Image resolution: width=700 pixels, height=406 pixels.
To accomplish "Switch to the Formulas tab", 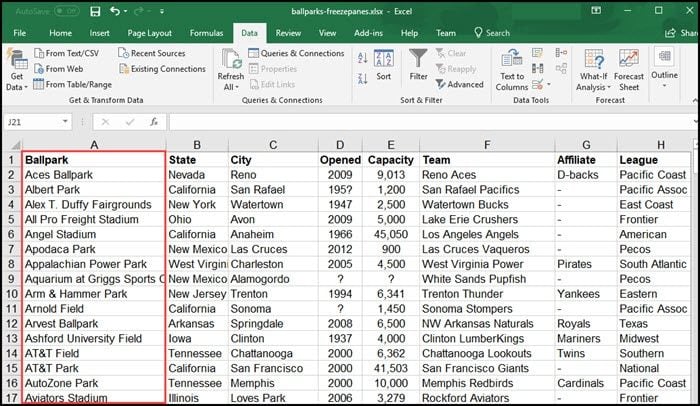I will (206, 33).
